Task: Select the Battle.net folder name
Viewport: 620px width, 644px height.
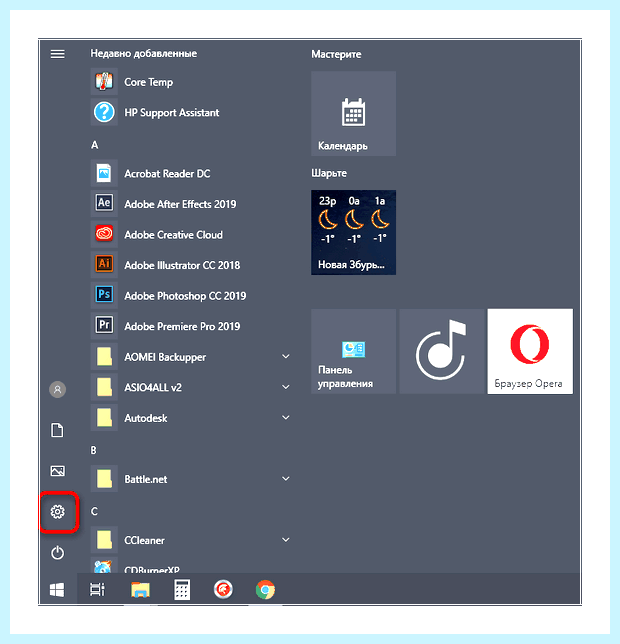Action: (146, 479)
